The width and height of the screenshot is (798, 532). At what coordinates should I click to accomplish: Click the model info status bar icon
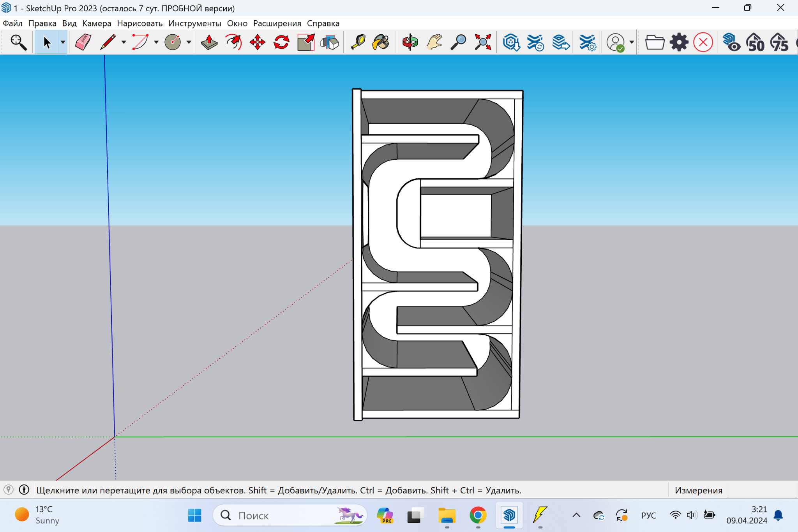(24, 490)
